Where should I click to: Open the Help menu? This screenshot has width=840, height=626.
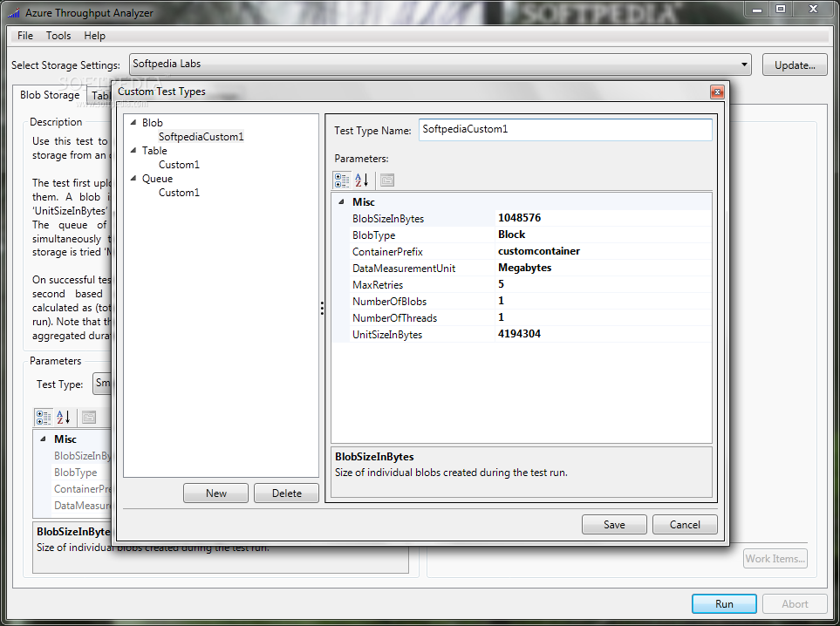click(x=95, y=36)
